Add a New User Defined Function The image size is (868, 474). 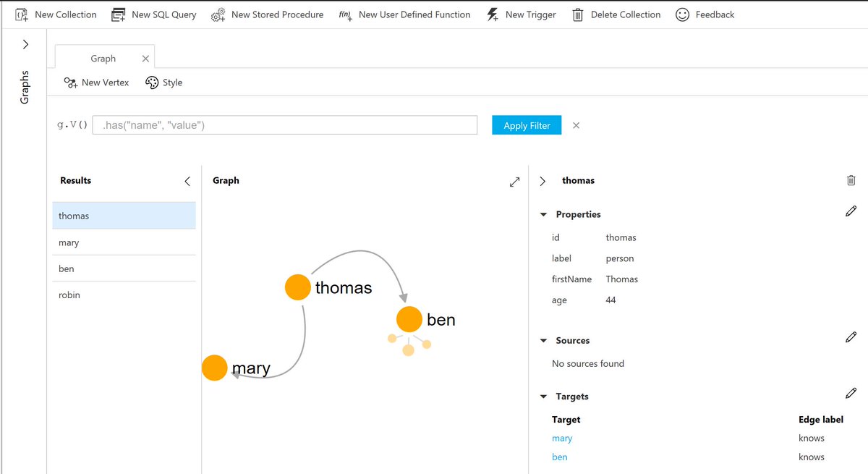404,14
